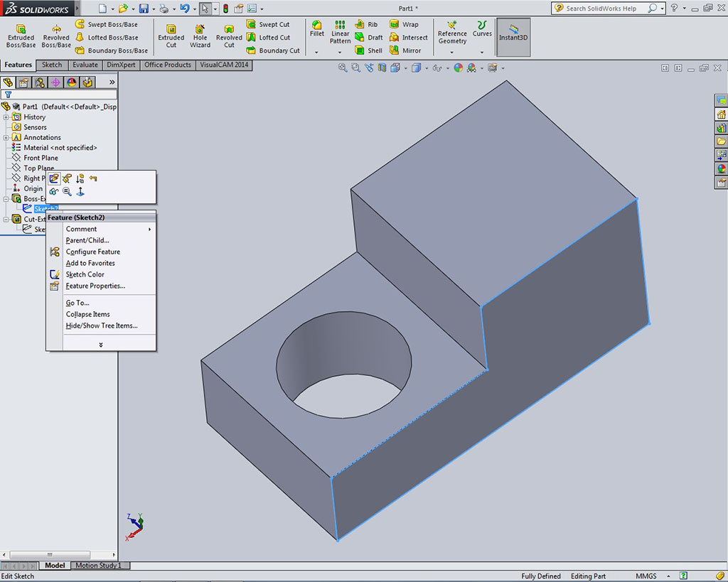Click the Zoom to Fit icon
This screenshot has width=728, height=582.
pos(343,68)
